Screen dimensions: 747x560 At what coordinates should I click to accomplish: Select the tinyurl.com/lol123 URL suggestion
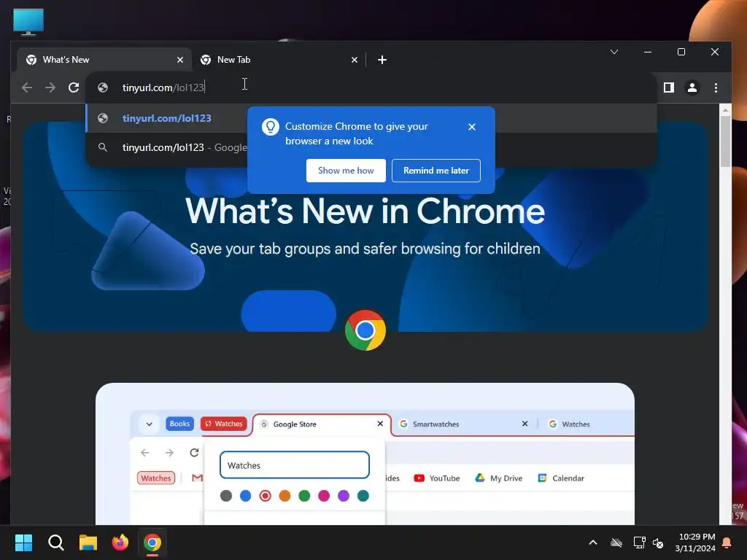(x=371, y=118)
